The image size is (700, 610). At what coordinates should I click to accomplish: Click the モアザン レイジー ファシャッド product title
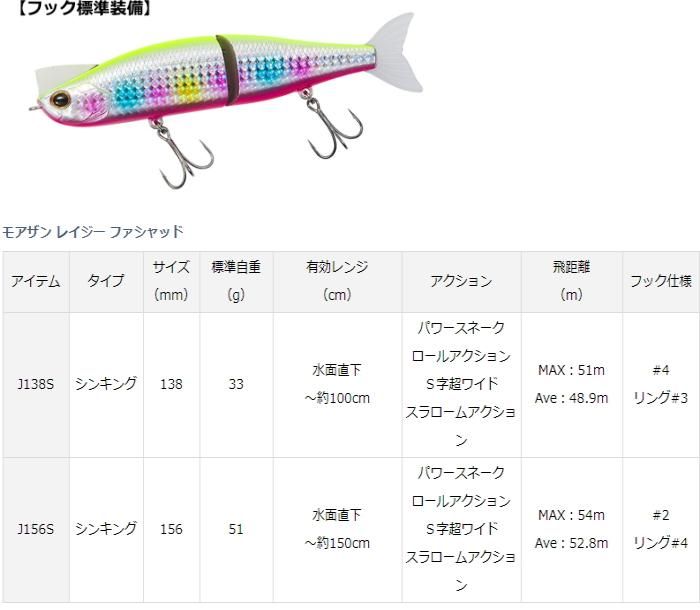coord(93,232)
